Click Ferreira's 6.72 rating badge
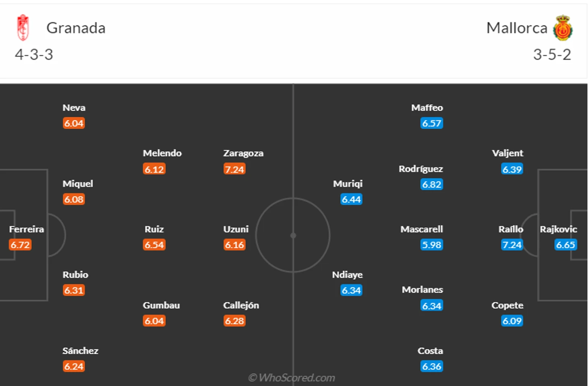Screen dimensions: 588x386 coord(20,245)
